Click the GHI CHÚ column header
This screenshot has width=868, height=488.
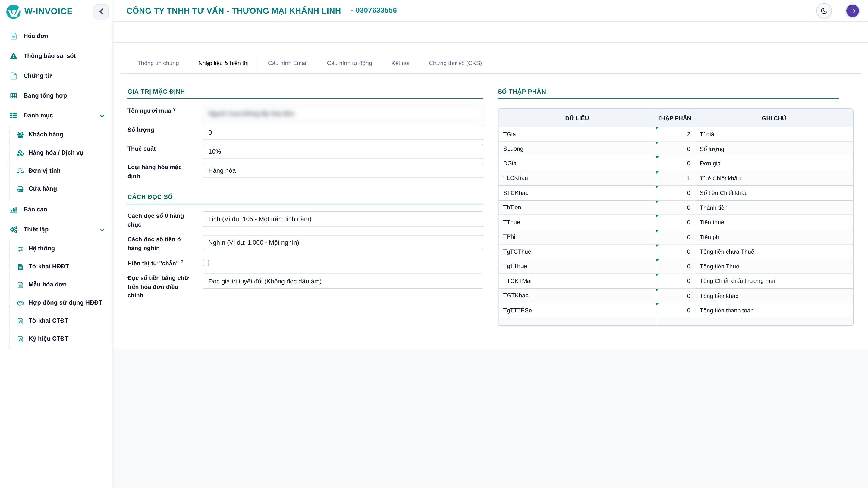tap(774, 118)
